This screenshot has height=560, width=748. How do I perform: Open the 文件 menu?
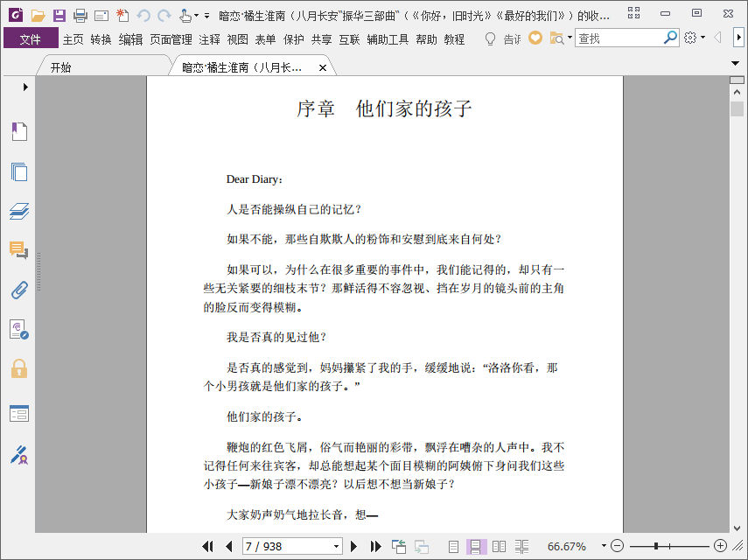(x=31, y=39)
